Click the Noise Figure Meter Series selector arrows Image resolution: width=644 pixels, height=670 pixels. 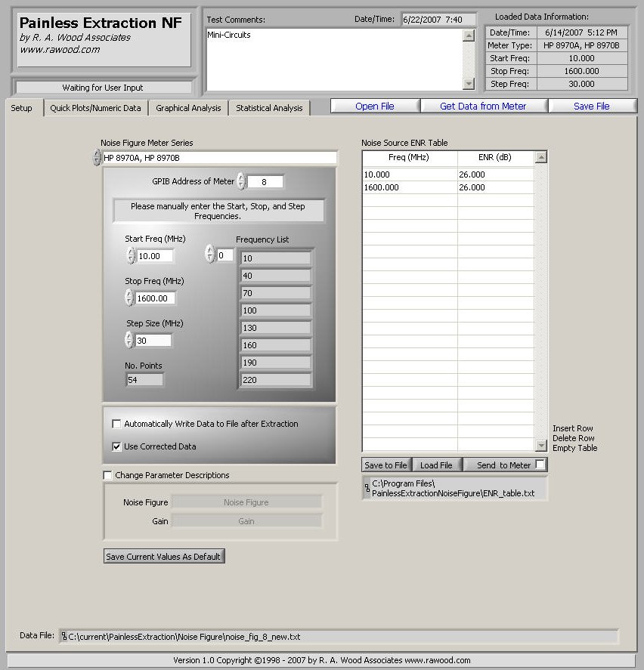pyautogui.click(x=97, y=158)
